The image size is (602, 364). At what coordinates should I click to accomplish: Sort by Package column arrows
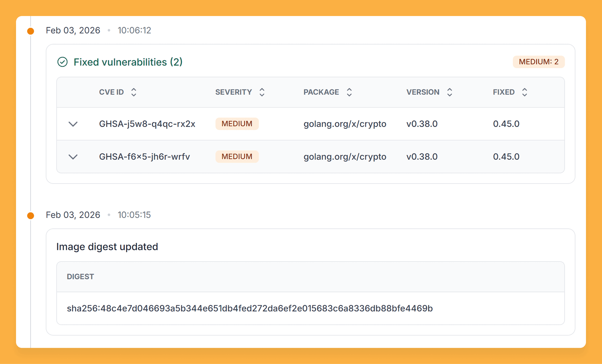click(349, 92)
